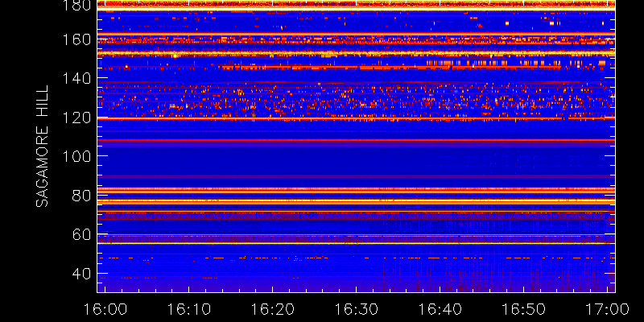Click the SAGAMORE HILL axis title

point(42,147)
